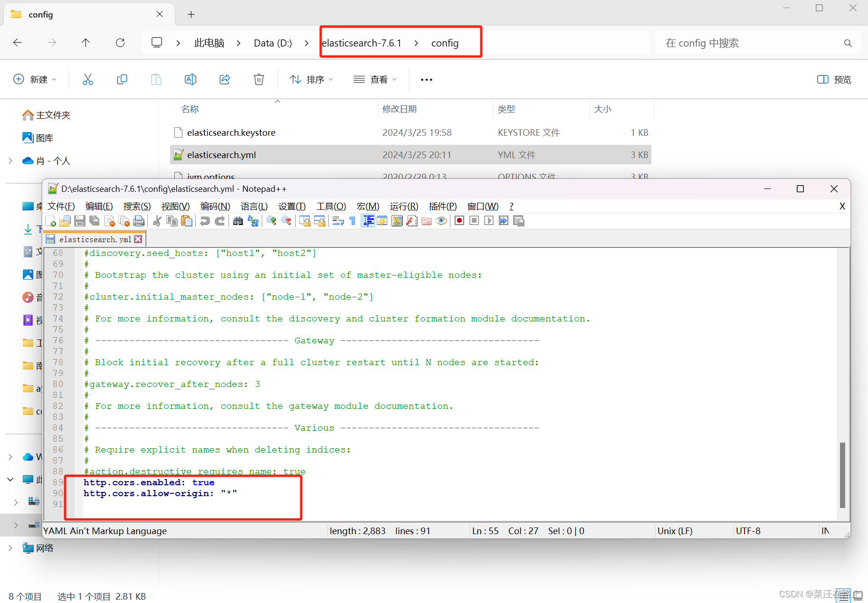This screenshot has width=868, height=603.
Task: Open Find with the binoculars icon
Action: (238, 221)
